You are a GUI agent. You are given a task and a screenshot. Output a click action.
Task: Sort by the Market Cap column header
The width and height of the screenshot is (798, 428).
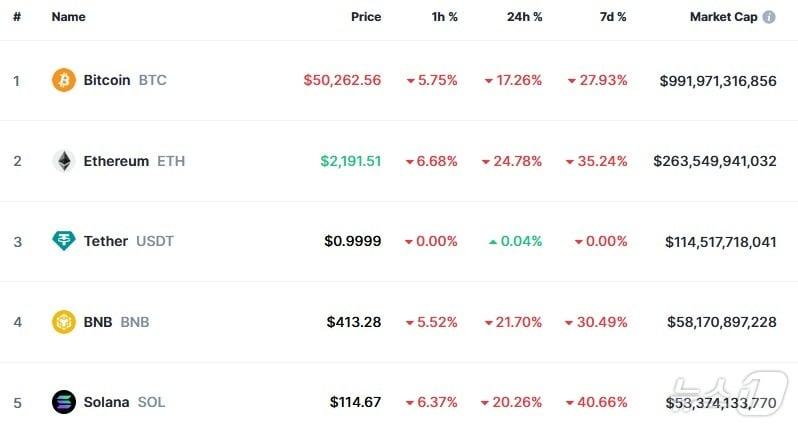(723, 17)
